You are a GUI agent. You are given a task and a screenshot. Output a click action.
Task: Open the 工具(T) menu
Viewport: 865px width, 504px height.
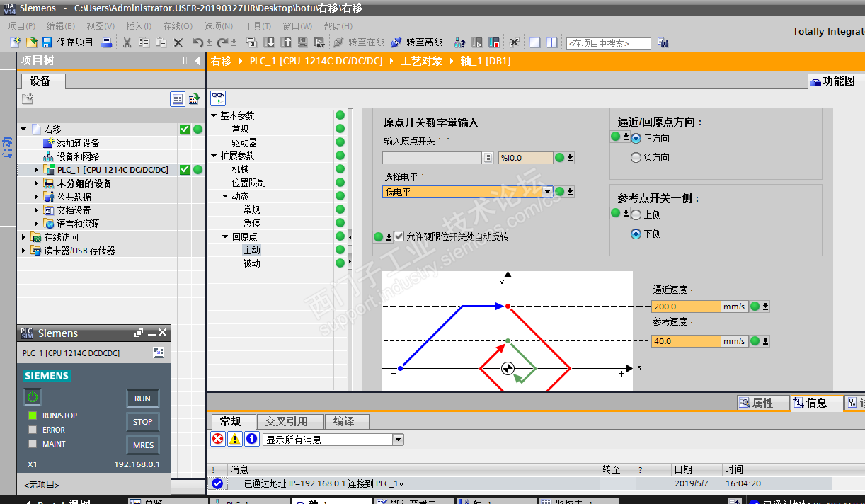pyautogui.click(x=258, y=26)
